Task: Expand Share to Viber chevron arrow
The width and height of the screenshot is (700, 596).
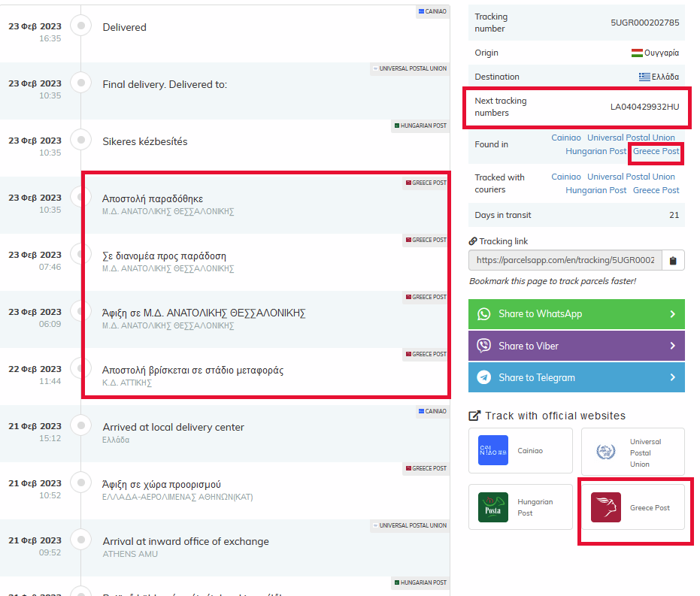Action: point(673,346)
